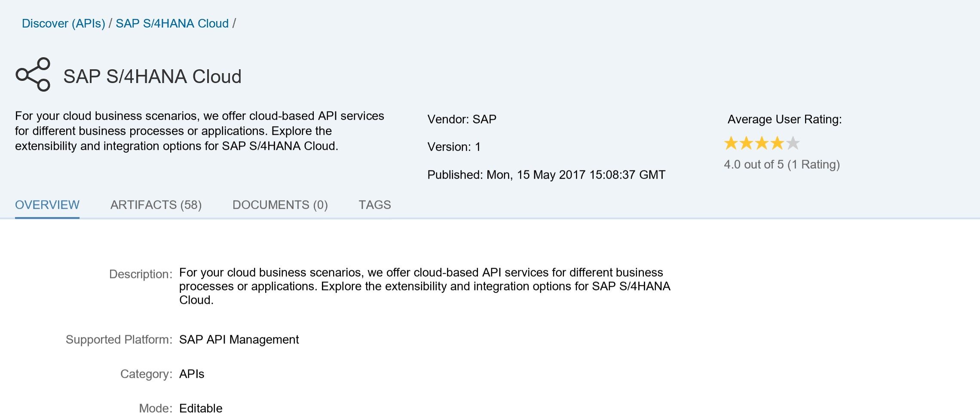Click the API package share icon
This screenshot has height=416, width=980.
pos(33,75)
